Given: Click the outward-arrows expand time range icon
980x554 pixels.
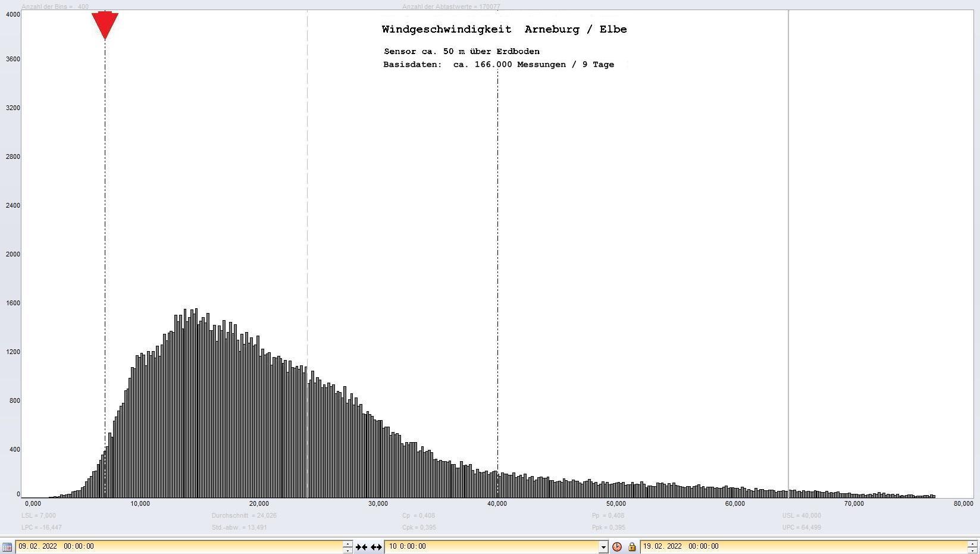Looking at the screenshot, I should point(376,547).
